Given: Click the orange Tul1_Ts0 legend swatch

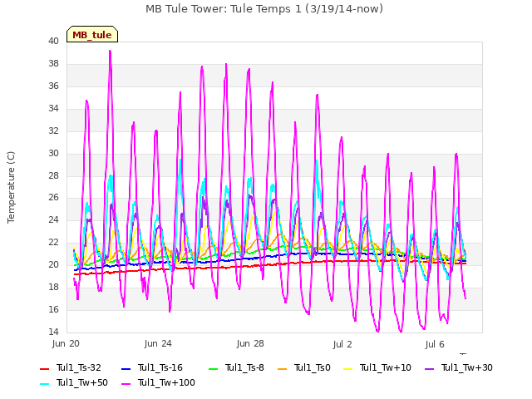Looking at the screenshot, I should pyautogui.click(x=282, y=369).
